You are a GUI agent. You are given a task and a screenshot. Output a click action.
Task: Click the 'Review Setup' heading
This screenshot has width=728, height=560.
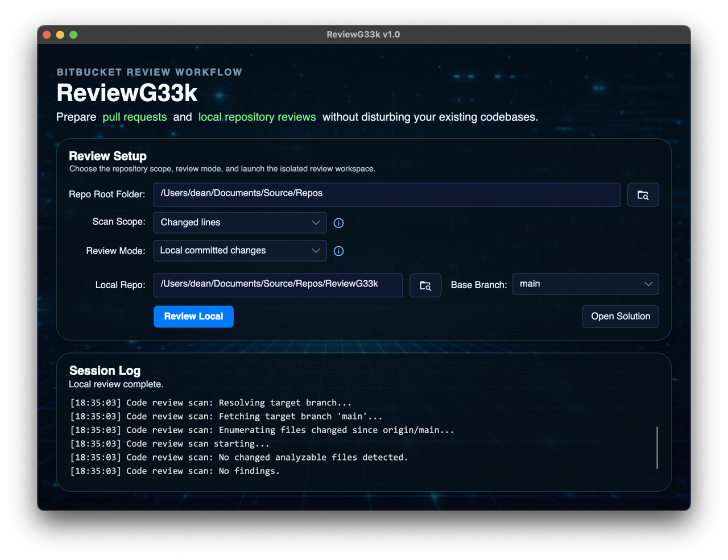pos(107,156)
